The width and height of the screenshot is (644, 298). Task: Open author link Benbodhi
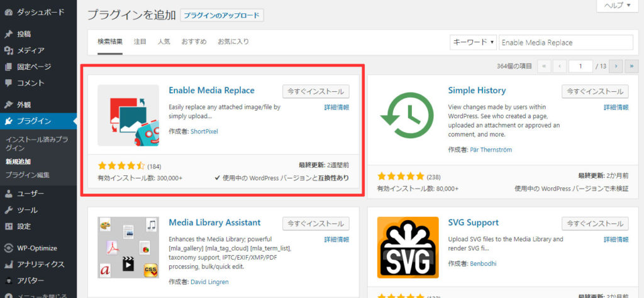[484, 264]
